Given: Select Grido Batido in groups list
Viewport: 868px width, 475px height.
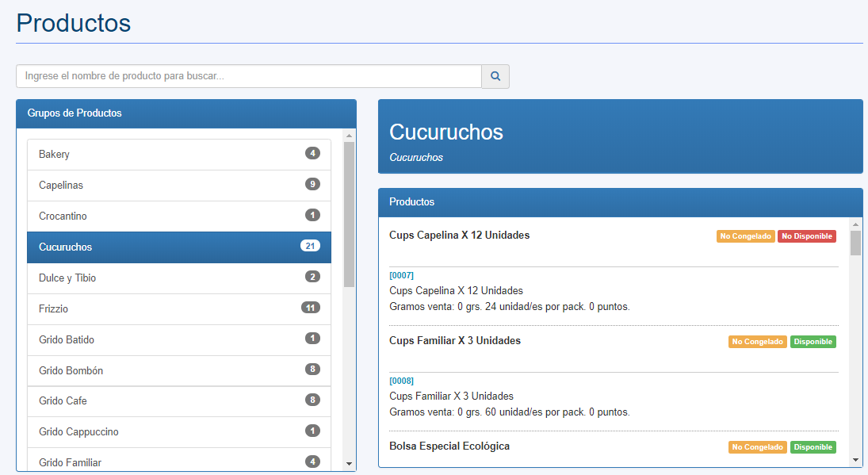Looking at the screenshot, I should click(179, 340).
